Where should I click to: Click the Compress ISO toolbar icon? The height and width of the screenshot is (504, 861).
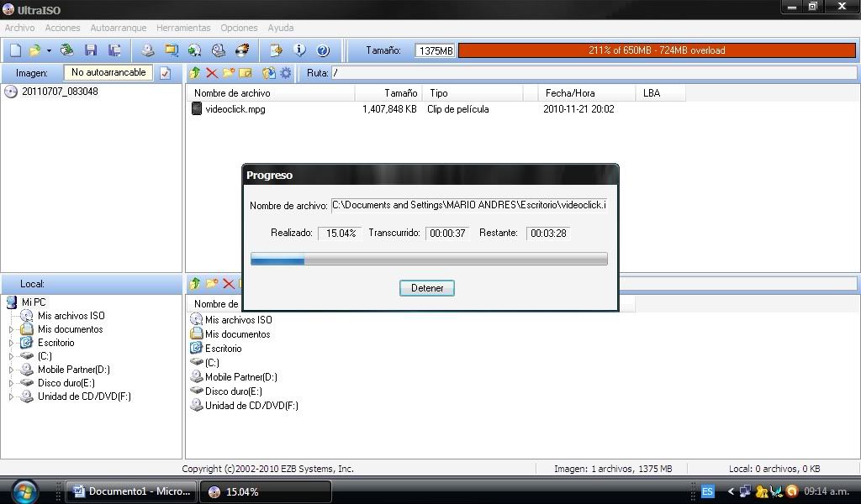pos(172,50)
